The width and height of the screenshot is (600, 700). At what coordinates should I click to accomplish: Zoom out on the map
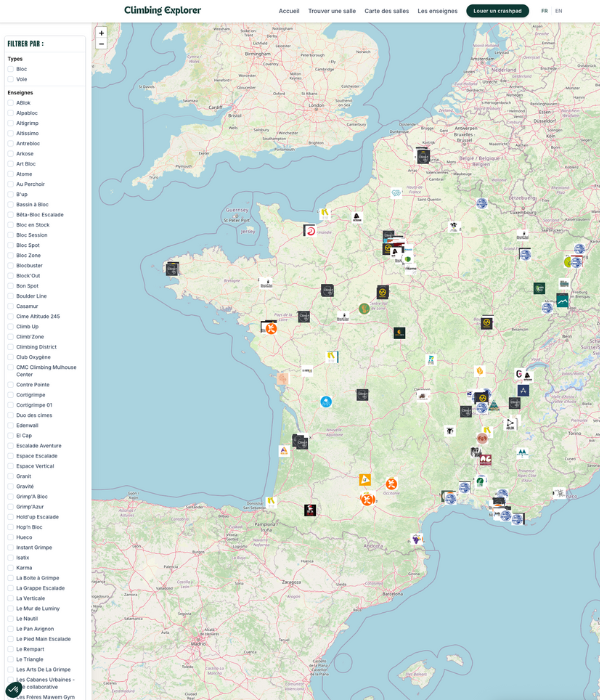101,44
